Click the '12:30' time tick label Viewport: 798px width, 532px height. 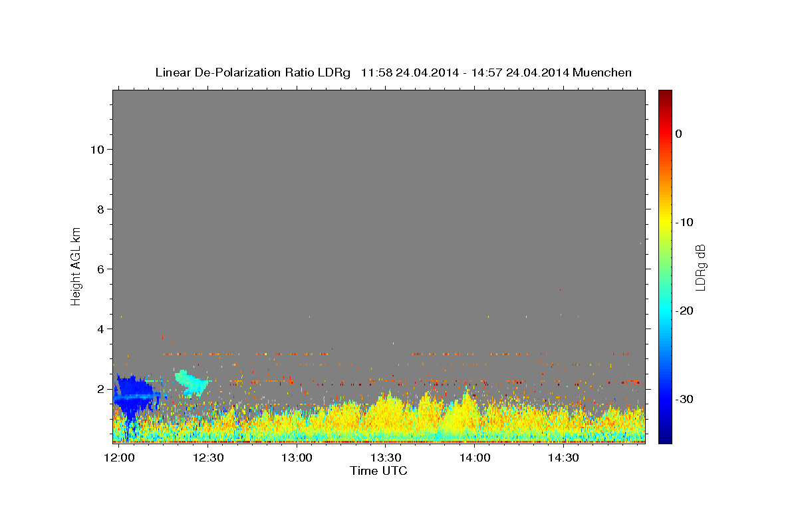(x=208, y=458)
